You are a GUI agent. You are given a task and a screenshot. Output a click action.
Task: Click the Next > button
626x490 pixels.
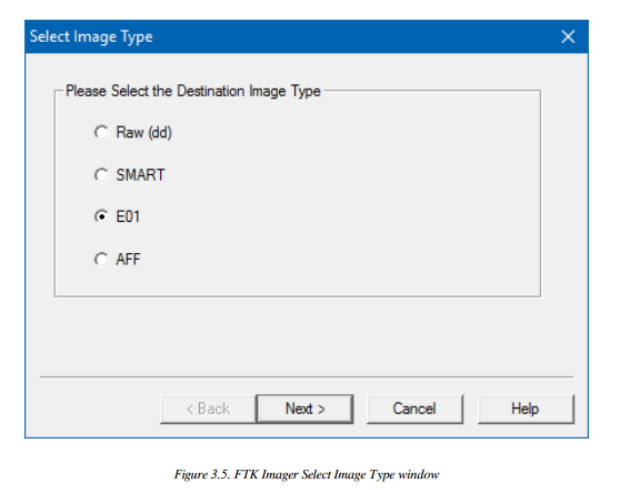coord(305,409)
